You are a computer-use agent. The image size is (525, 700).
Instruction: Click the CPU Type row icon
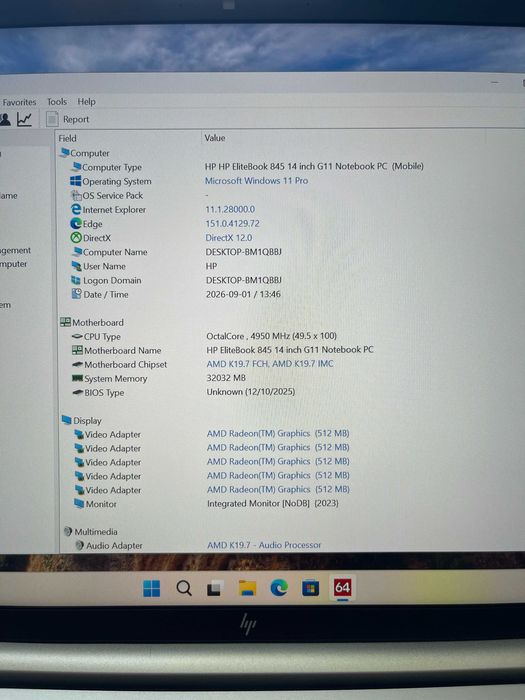(77, 336)
